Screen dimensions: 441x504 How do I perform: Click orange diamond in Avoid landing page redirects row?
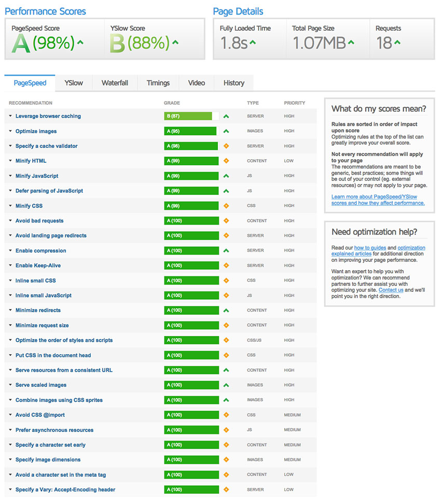(226, 235)
